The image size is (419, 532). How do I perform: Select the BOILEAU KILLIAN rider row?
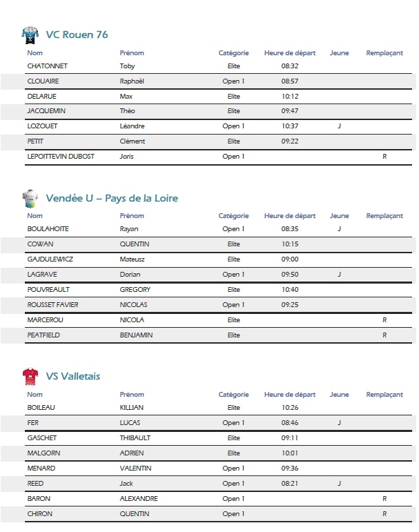click(x=218, y=408)
